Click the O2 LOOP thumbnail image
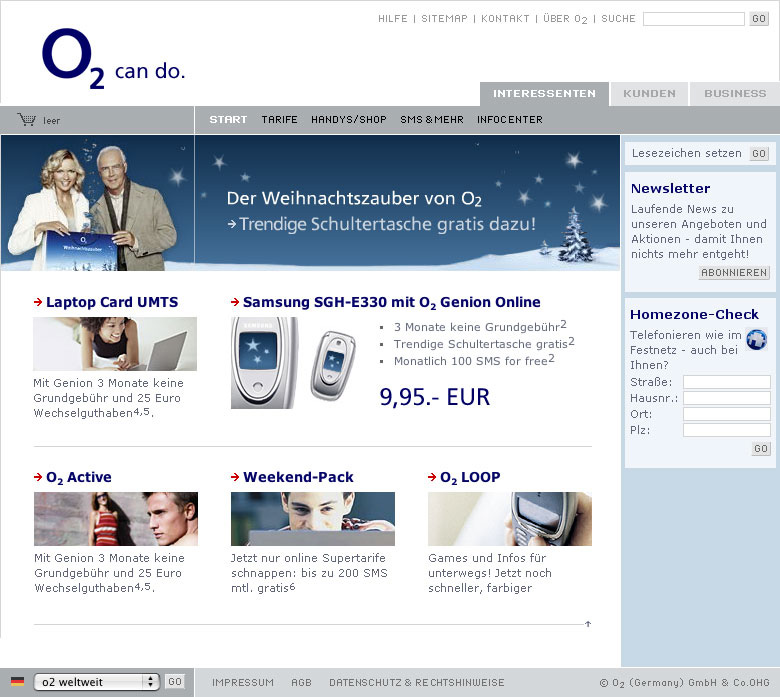Image resolution: width=780 pixels, height=697 pixels. pyautogui.click(x=510, y=519)
